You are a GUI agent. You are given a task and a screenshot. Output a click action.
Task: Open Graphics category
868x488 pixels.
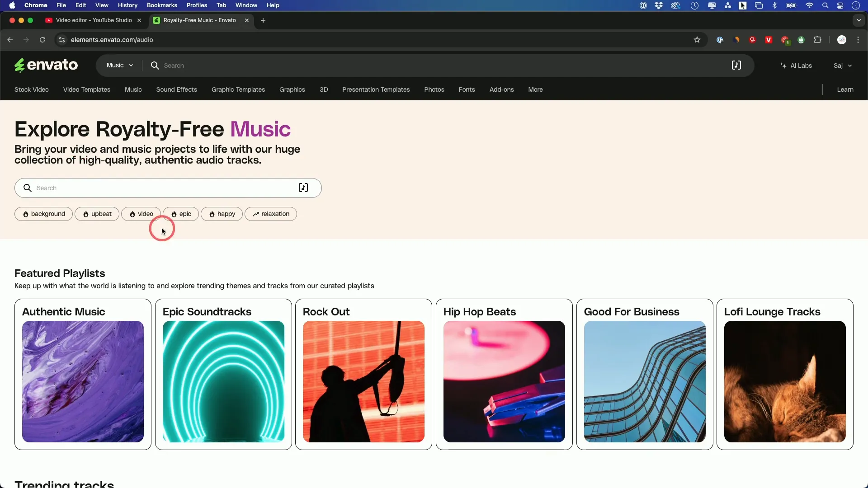tap(292, 89)
